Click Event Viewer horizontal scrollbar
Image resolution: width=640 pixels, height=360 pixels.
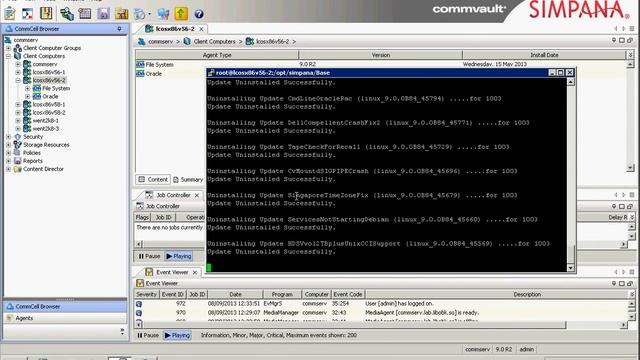click(353, 325)
